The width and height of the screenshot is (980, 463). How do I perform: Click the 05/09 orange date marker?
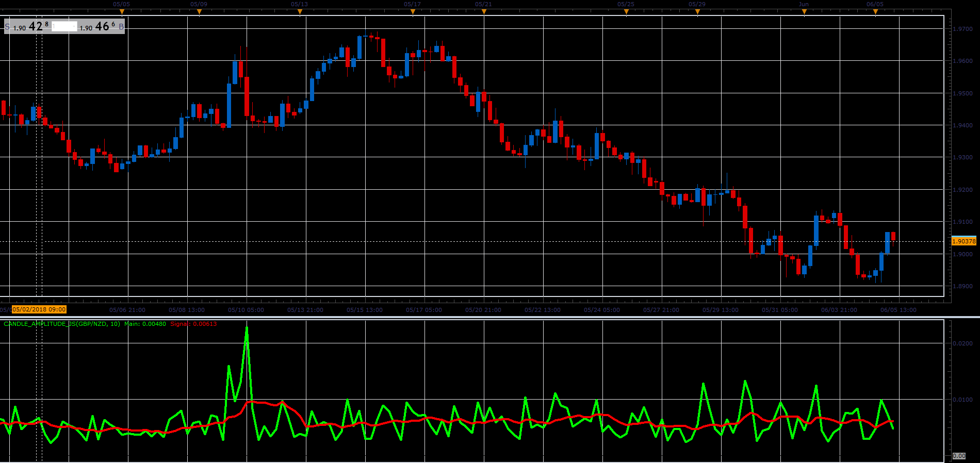(199, 12)
